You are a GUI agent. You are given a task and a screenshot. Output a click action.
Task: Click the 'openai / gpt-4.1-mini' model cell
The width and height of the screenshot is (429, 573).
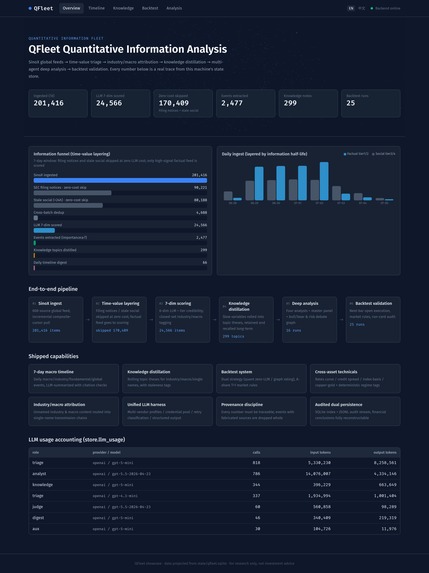click(115, 496)
